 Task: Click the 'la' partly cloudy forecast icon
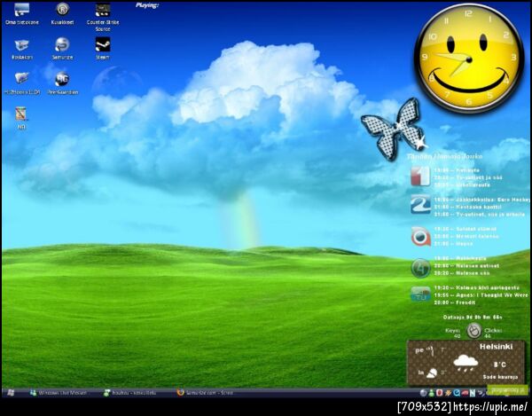(x=432, y=373)
